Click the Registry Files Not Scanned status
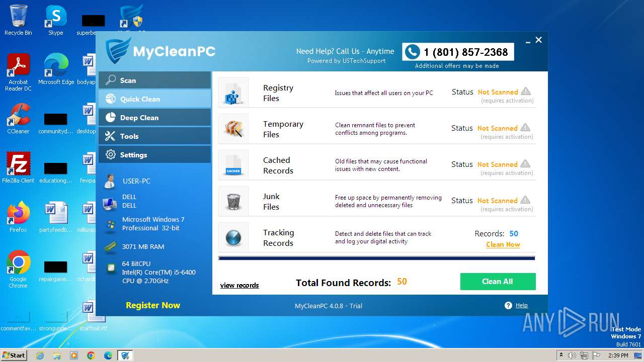Image resolution: width=644 pixels, height=362 pixels. 498,92
